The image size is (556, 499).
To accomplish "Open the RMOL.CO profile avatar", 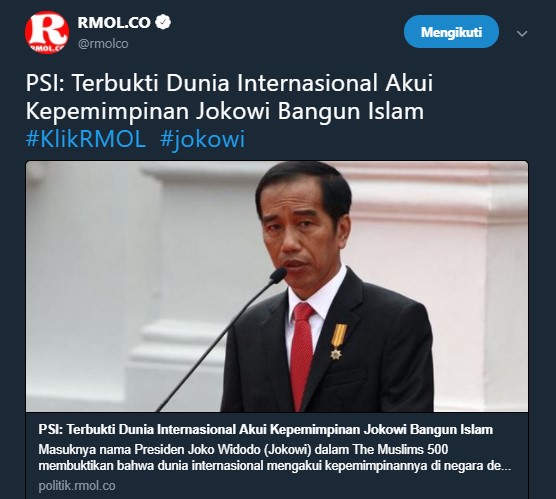I will point(47,32).
